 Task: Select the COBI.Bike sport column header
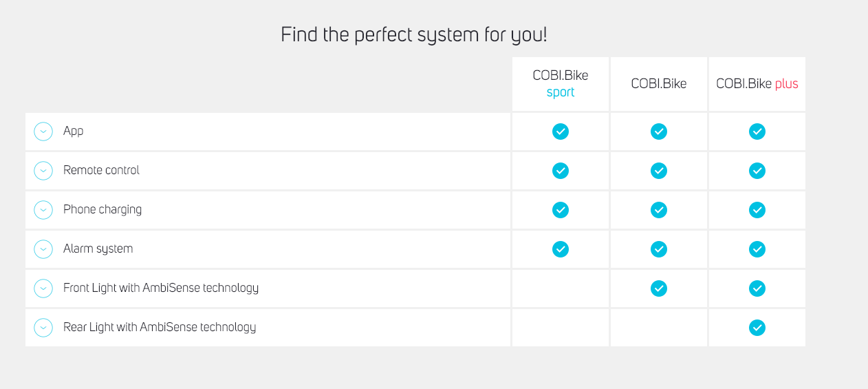561,84
